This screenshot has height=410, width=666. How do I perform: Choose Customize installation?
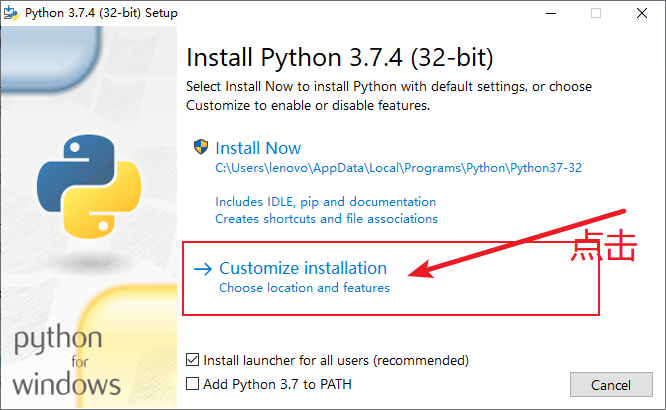point(303,269)
